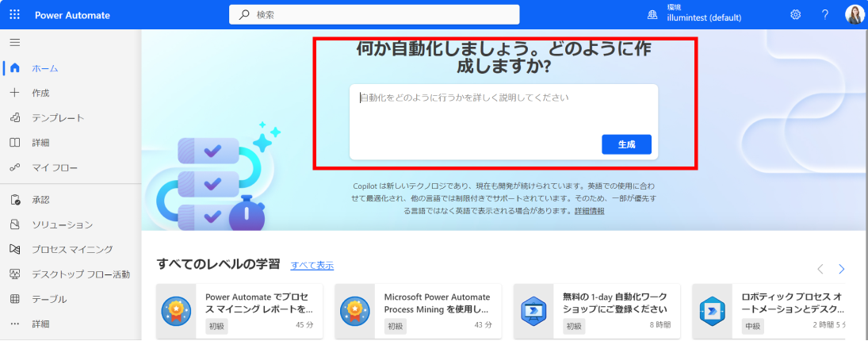
Task: Click the icon on ロボティック プロセス card
Action: point(713,311)
